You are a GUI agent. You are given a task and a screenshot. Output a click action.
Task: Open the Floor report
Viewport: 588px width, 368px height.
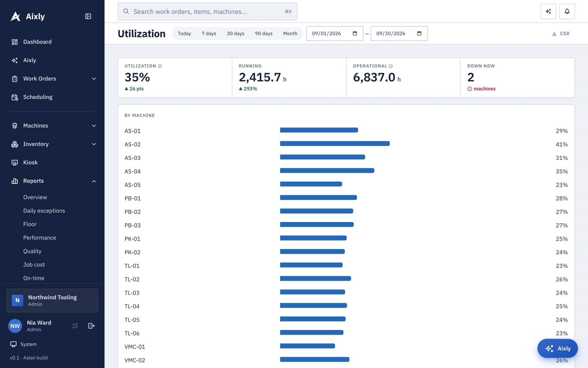(30, 224)
